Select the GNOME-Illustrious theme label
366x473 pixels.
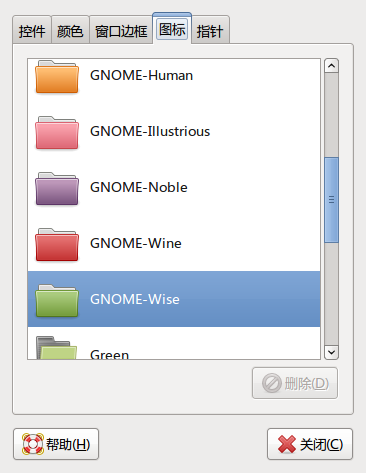(150, 131)
